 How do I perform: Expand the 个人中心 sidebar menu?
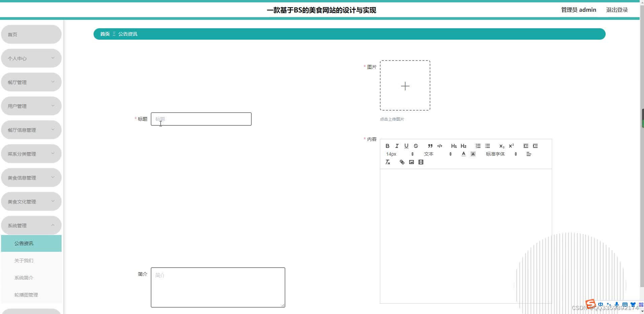pyautogui.click(x=31, y=58)
